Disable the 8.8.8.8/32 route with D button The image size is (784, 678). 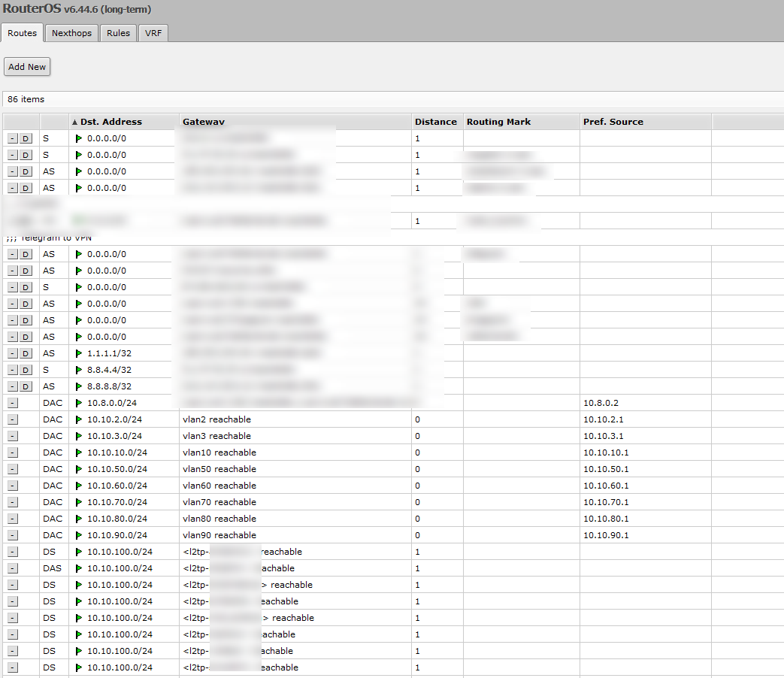[26, 386]
